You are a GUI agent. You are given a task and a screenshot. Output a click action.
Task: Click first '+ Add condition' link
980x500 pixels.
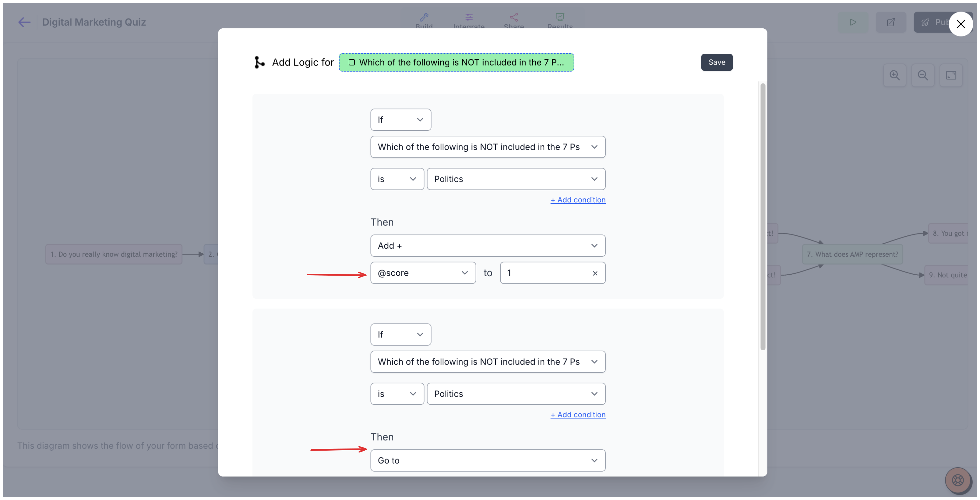[578, 200]
